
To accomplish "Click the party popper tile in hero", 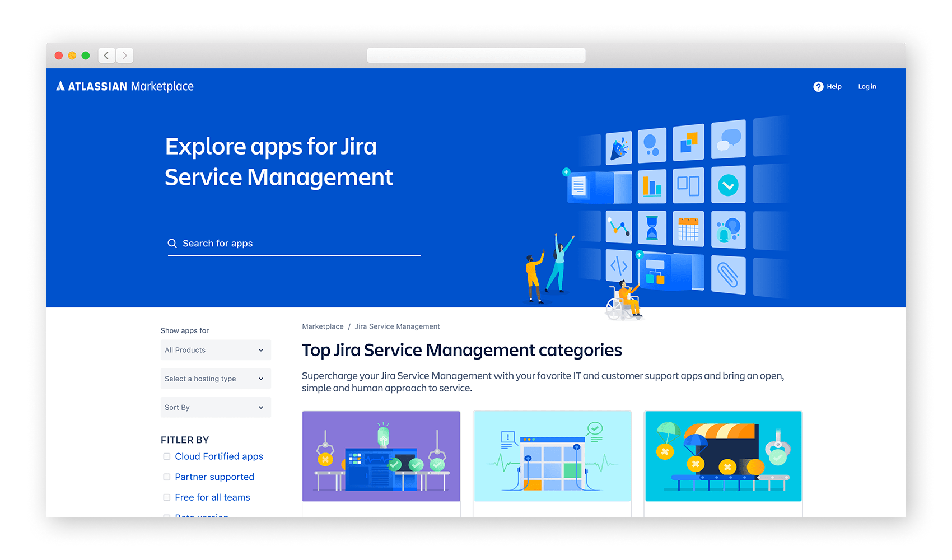I will 619,148.
